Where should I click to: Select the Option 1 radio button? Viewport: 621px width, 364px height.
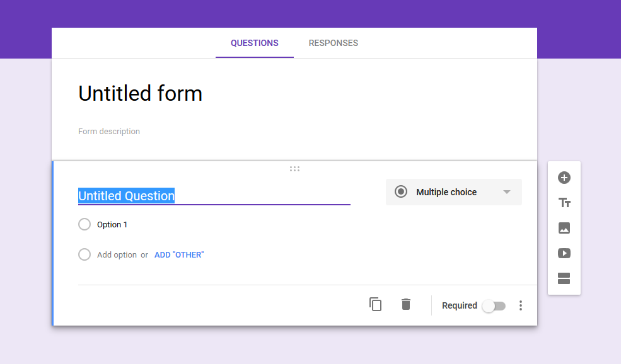click(84, 224)
